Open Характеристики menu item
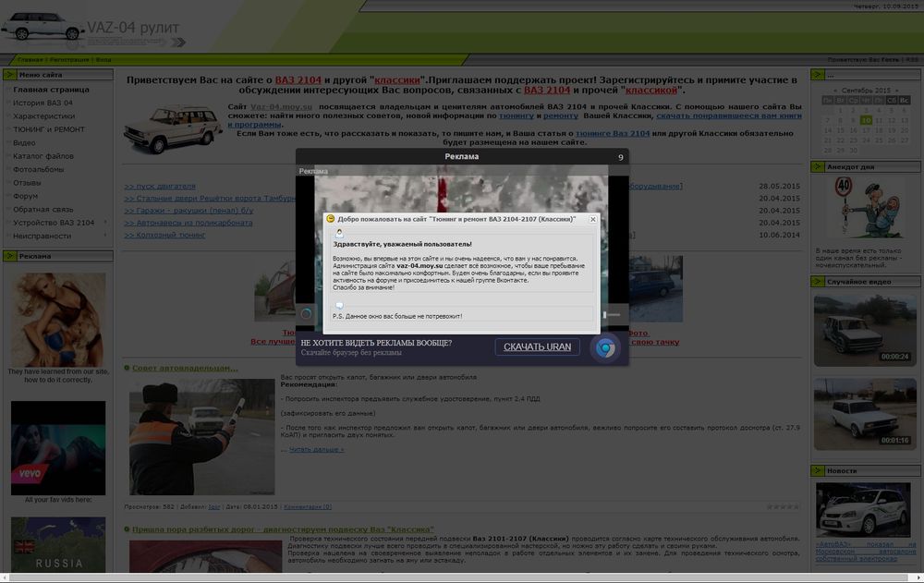 coord(44,116)
